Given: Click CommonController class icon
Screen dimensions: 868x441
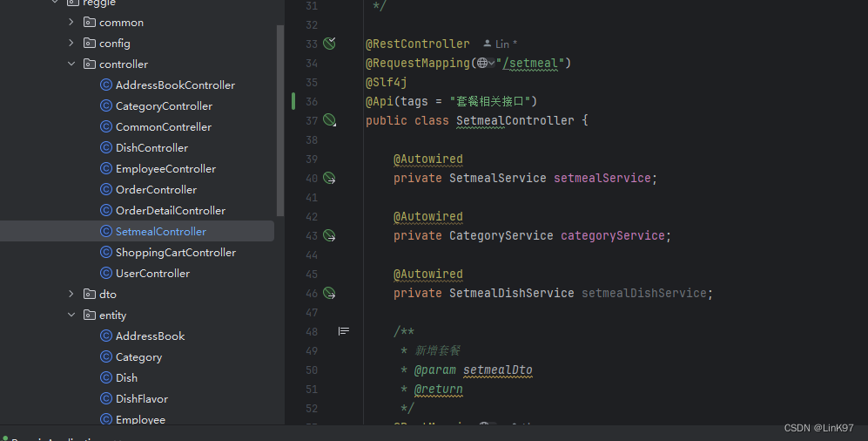Looking at the screenshot, I should tap(105, 127).
